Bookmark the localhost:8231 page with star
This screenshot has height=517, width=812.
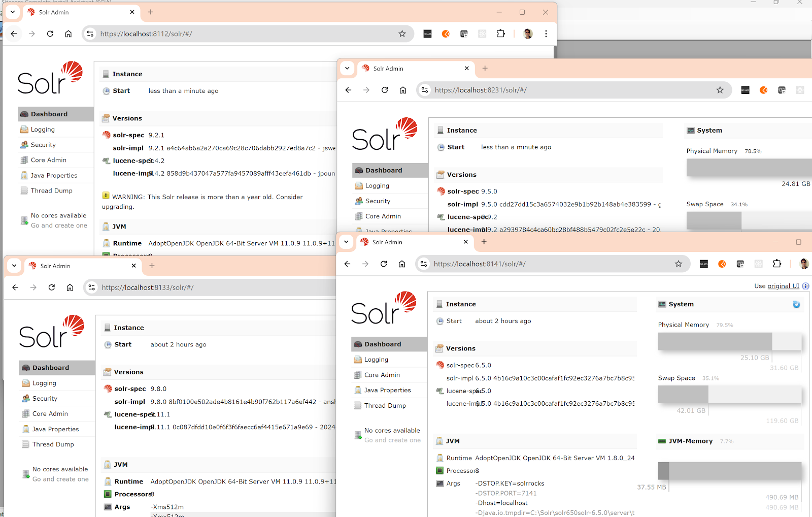[720, 90]
